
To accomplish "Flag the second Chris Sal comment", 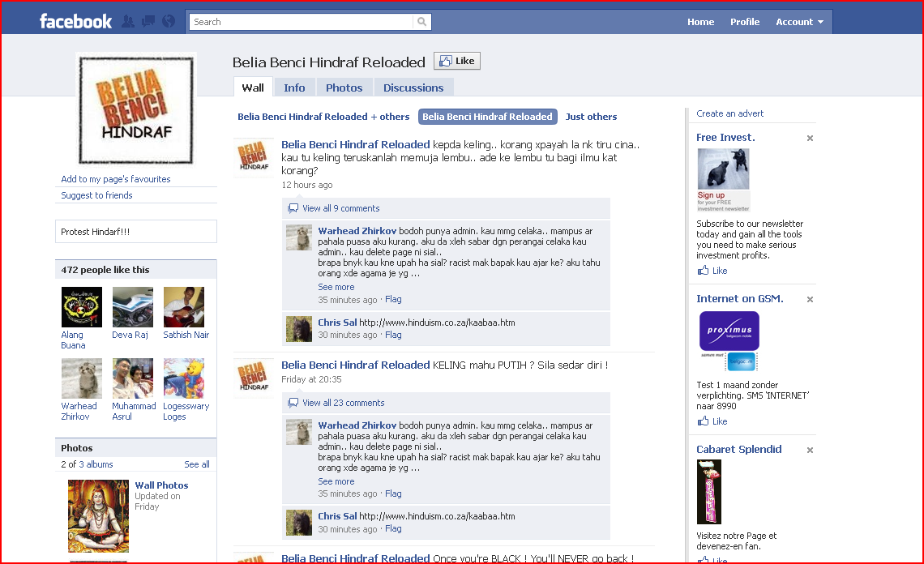I will (393, 528).
